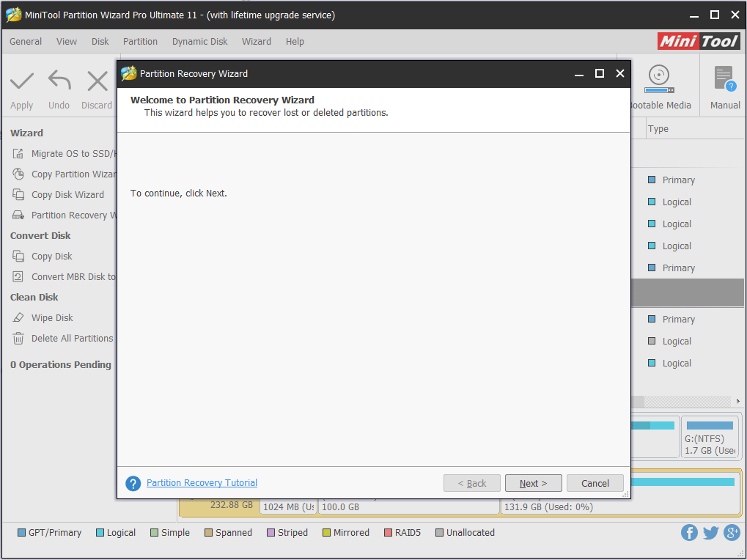Click the Copy Disk icon under Convert Disk

(x=18, y=256)
